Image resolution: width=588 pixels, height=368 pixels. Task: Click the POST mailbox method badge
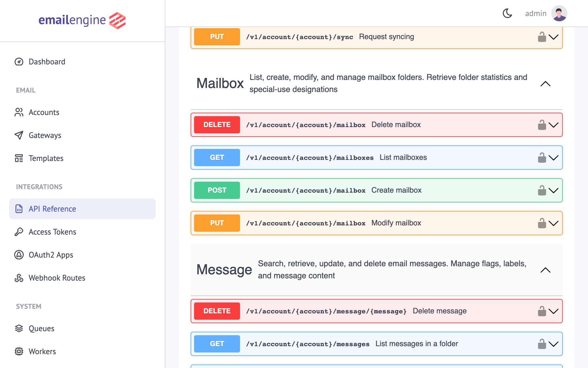(217, 190)
